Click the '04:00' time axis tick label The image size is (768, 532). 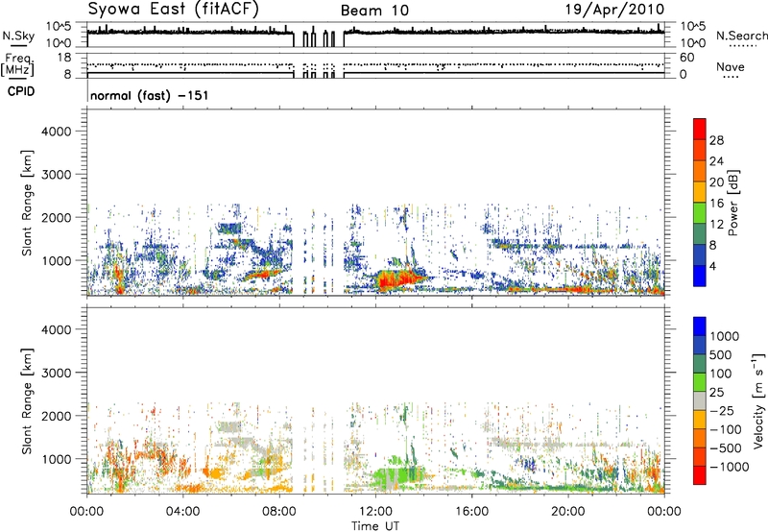183,512
